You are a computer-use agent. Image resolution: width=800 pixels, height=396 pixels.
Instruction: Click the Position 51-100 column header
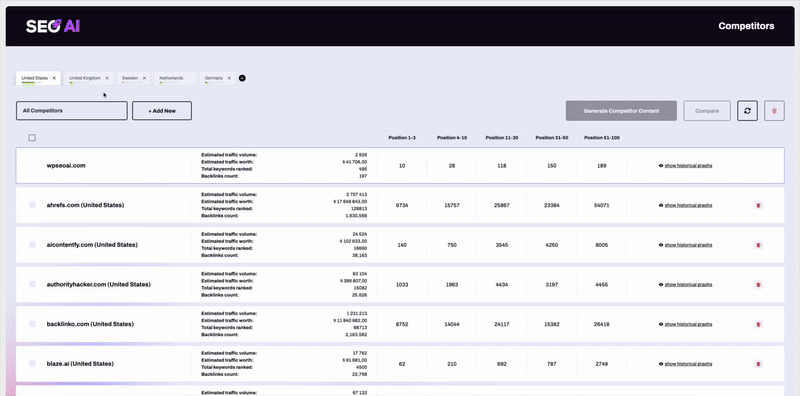coord(602,138)
